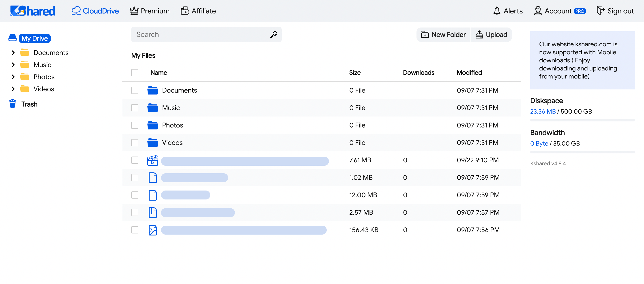Viewport: 644px width, 284px height.
Task: Check the Photos folder row checkbox
Action: [x=135, y=125]
